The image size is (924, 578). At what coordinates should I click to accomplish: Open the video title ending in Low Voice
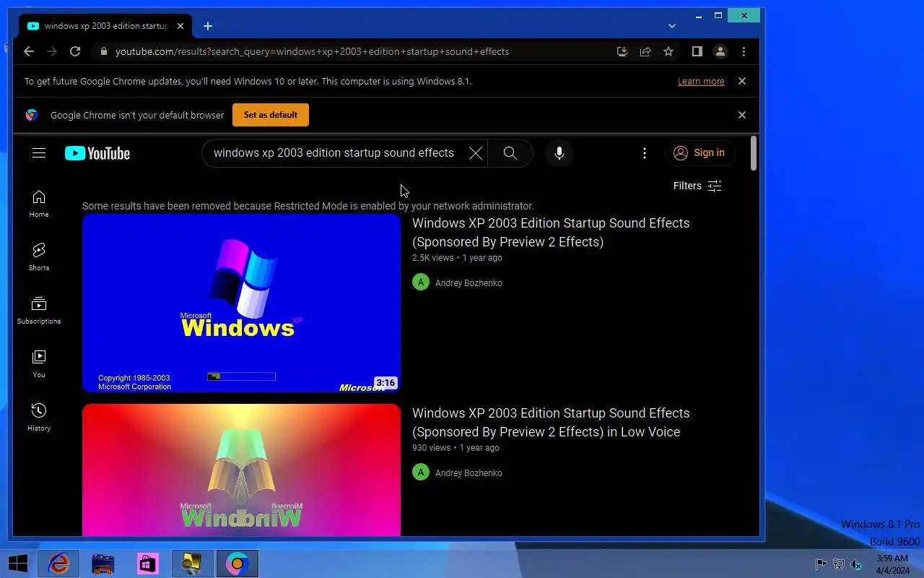point(551,422)
